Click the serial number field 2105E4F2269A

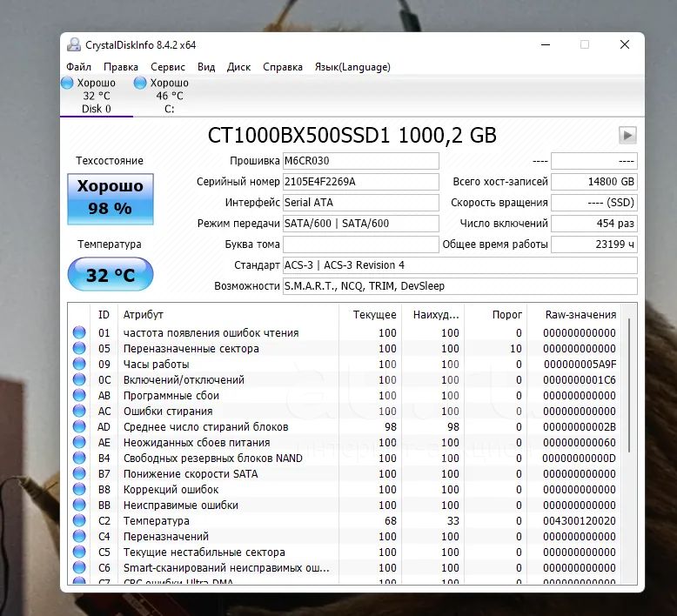point(361,182)
